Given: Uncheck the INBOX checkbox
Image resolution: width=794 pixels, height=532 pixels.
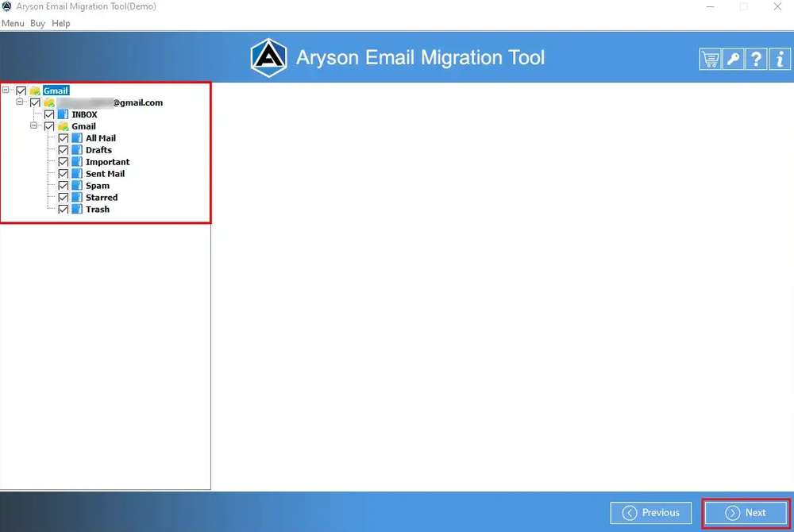Looking at the screenshot, I should [49, 115].
